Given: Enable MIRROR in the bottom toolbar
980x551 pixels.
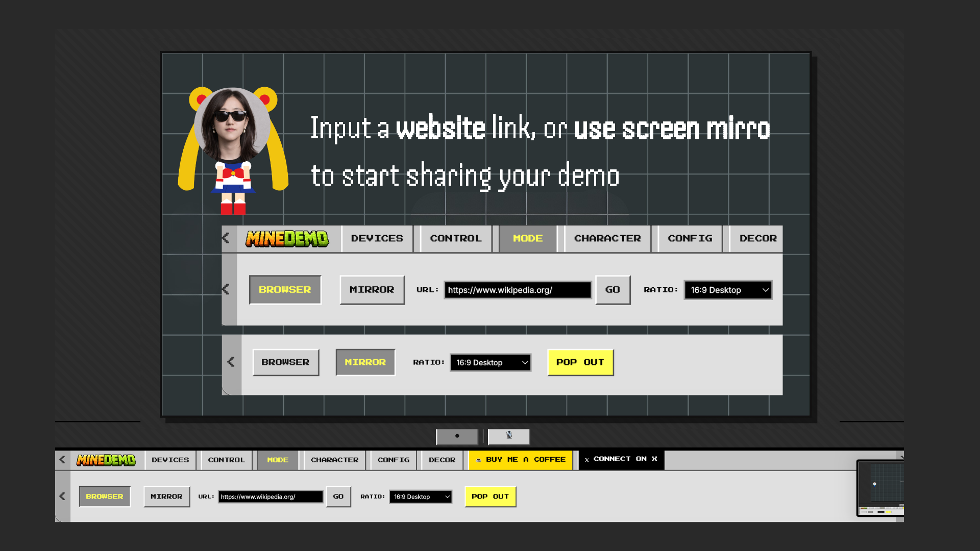Looking at the screenshot, I should 166,496.
